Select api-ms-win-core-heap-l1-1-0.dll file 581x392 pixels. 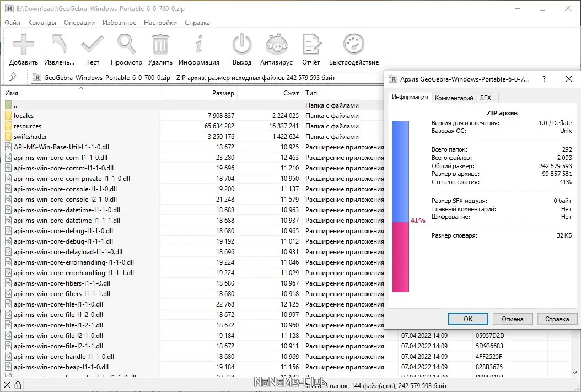pos(61,367)
